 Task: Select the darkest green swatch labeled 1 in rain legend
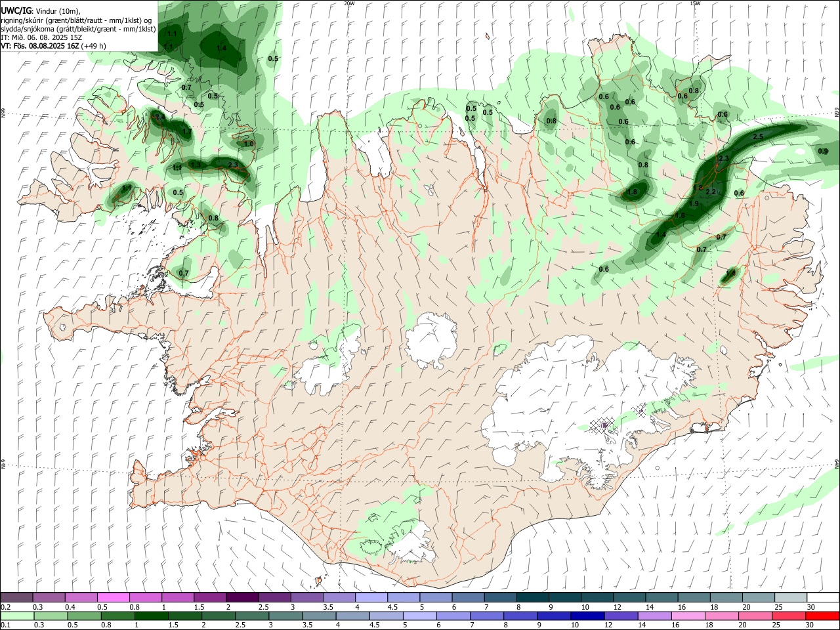(x=151, y=616)
